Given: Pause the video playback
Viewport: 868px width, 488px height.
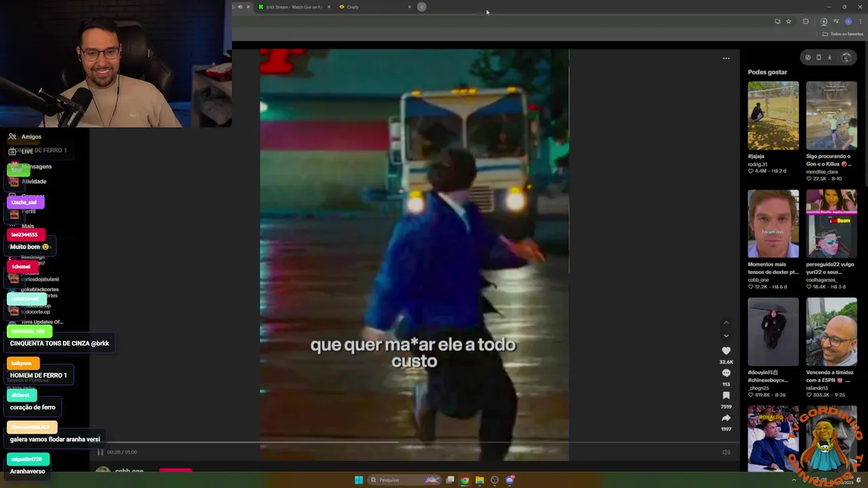Looking at the screenshot, I should pos(100,452).
